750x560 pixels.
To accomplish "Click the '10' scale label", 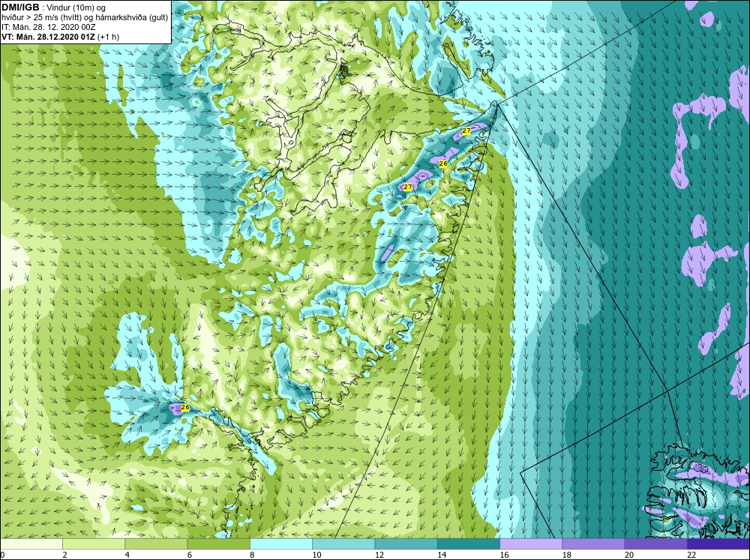I will [316, 555].
